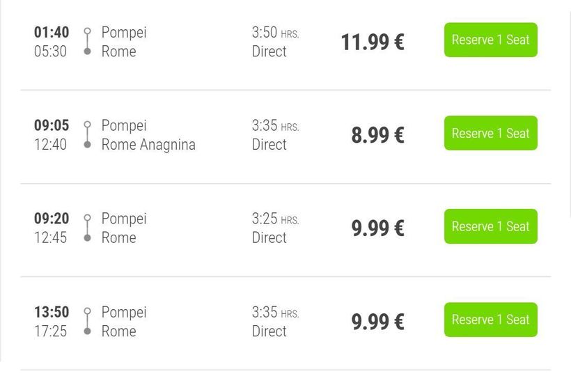Select the 8.99 € price
Screen dimensions: 571x392
pyautogui.click(x=377, y=135)
